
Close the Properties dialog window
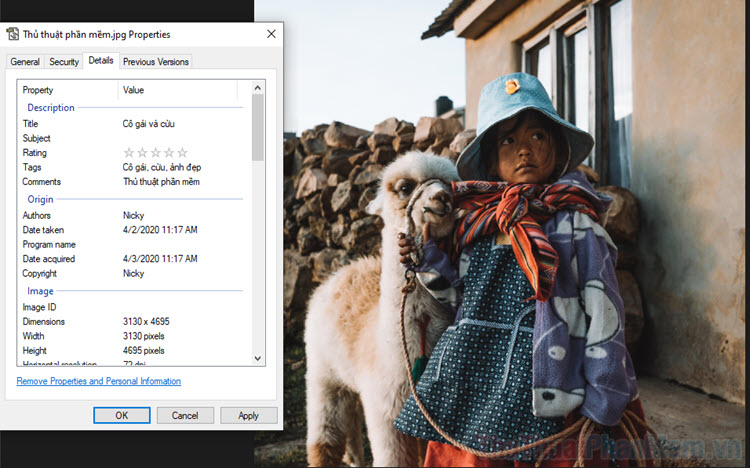coord(271,34)
